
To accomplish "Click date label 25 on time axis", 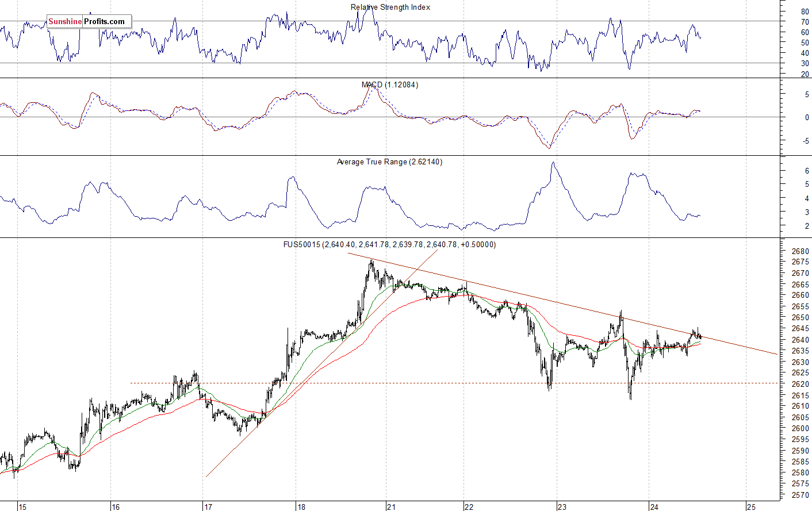I will (751, 507).
